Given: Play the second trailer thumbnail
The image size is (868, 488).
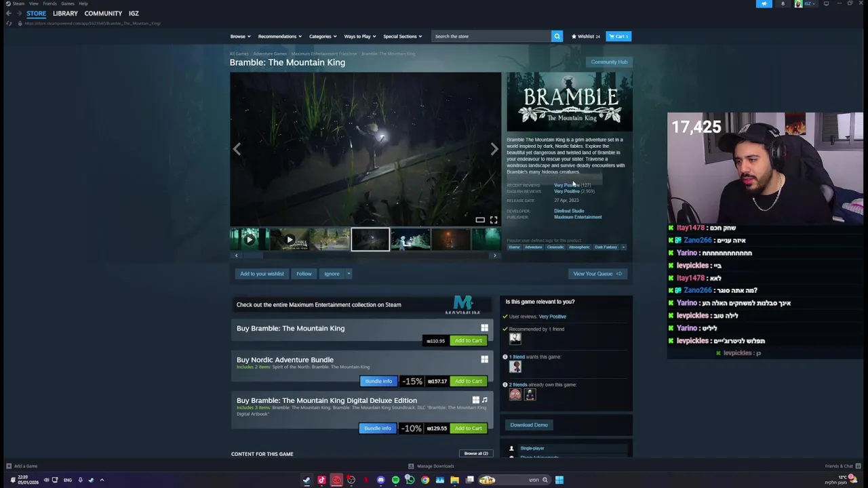Looking at the screenshot, I should 290,239.
